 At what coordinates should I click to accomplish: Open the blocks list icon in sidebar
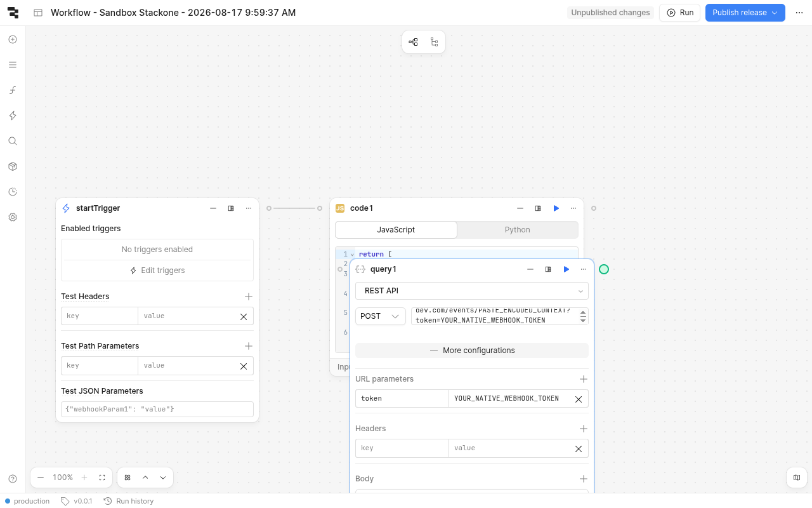[13, 65]
